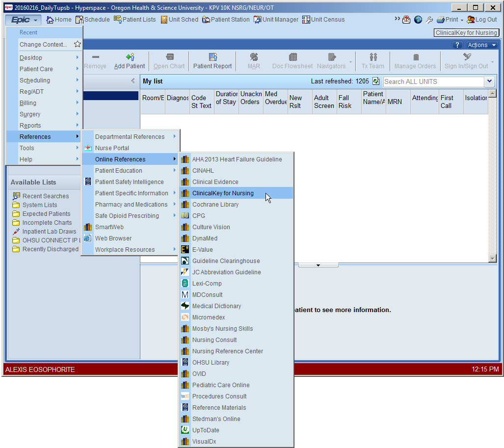Click the toolbar overflow chevrons
Image resolution: width=504 pixels, height=448 pixels.
[398, 19]
